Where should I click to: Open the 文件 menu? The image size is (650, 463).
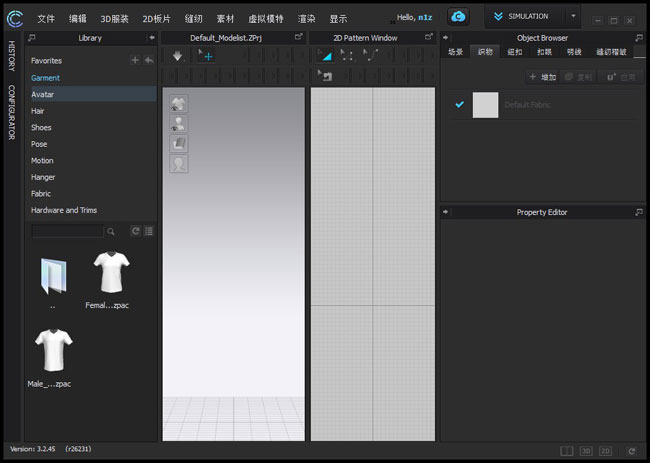pos(46,19)
